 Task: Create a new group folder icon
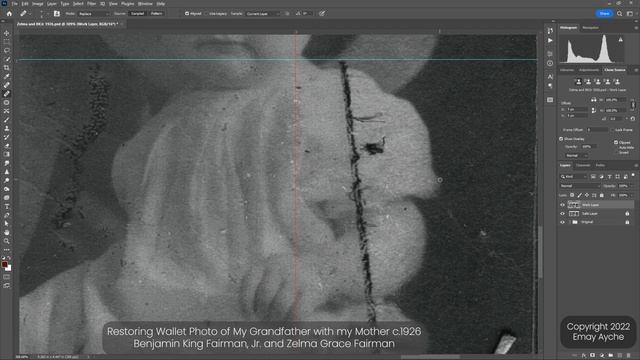tap(611, 356)
